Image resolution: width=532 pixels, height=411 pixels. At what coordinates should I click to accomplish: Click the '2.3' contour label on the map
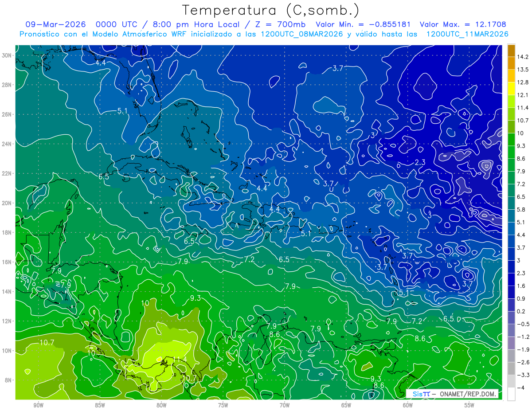coord(420,163)
